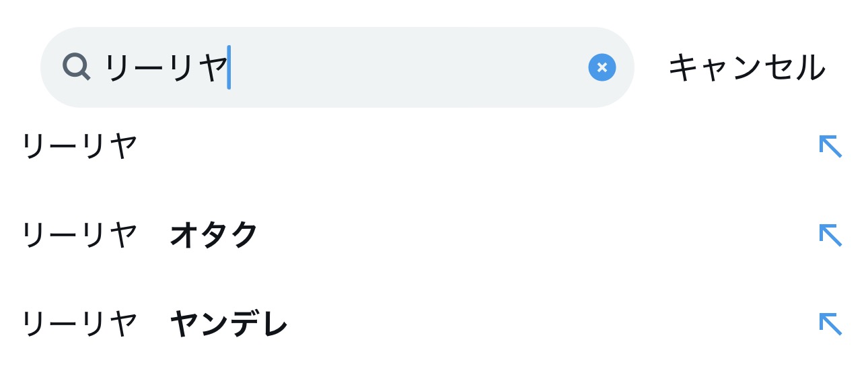Click blank space in the first suggestion row
868x377 pixels.
point(471,146)
